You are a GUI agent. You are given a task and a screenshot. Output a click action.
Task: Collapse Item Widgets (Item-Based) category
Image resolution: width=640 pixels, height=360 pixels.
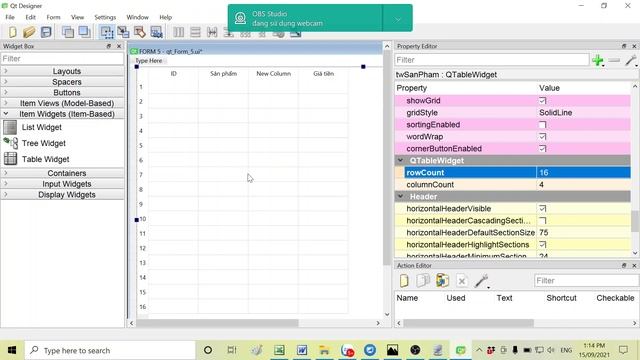pyautogui.click(x=63, y=114)
